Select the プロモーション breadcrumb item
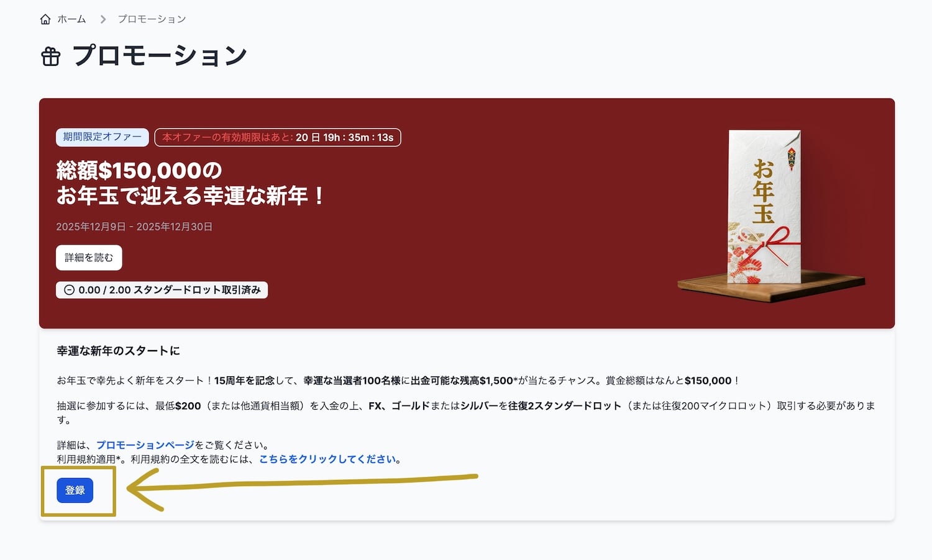The image size is (932, 560). click(x=152, y=19)
